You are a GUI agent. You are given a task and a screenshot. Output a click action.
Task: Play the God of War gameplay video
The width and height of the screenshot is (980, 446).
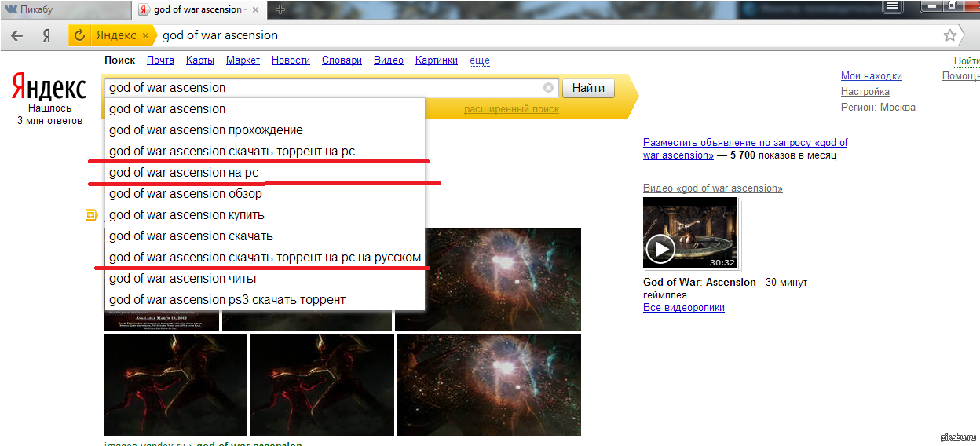tap(660, 249)
